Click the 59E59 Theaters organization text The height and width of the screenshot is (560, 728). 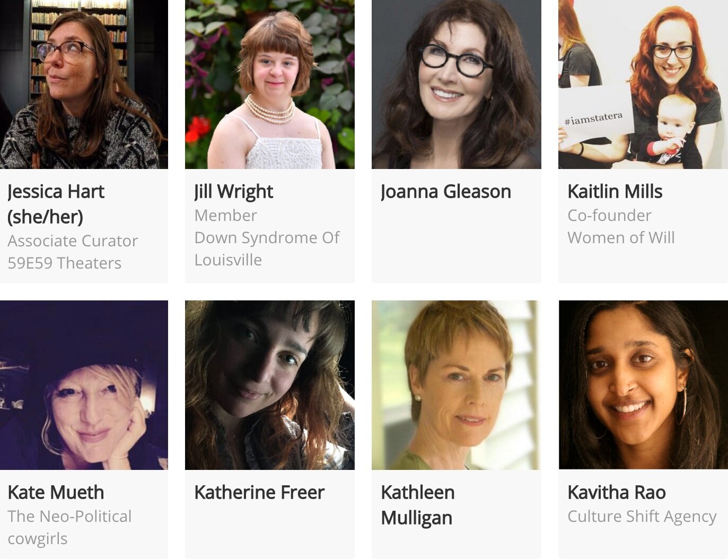coord(65,263)
